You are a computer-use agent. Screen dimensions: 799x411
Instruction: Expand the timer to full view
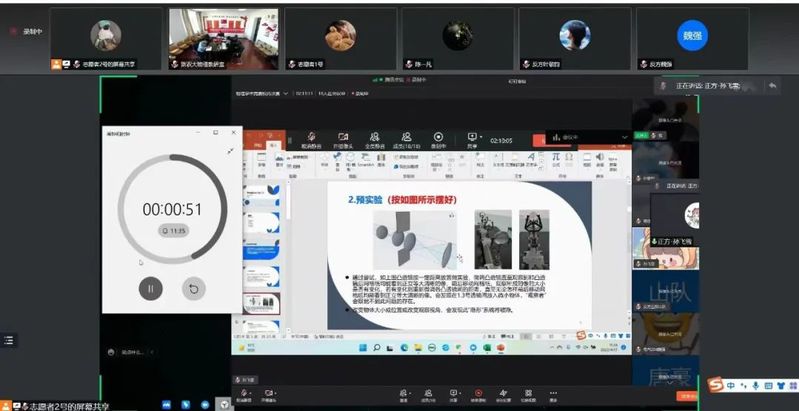[x=229, y=150]
